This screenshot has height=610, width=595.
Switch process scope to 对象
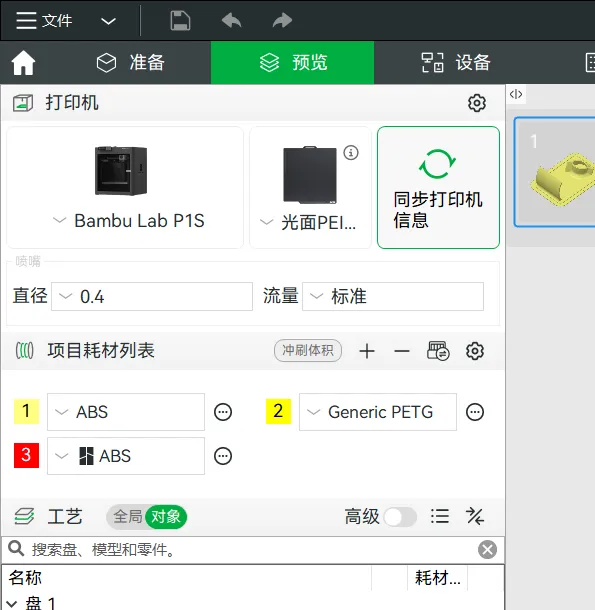tap(166, 517)
